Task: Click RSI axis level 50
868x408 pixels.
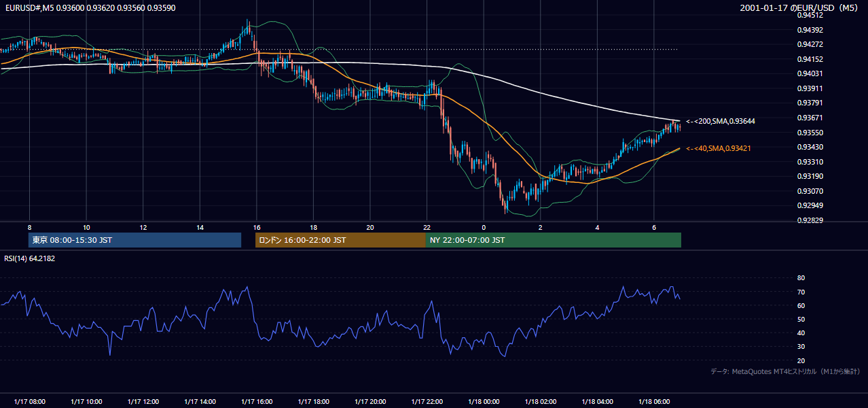Action: click(801, 319)
